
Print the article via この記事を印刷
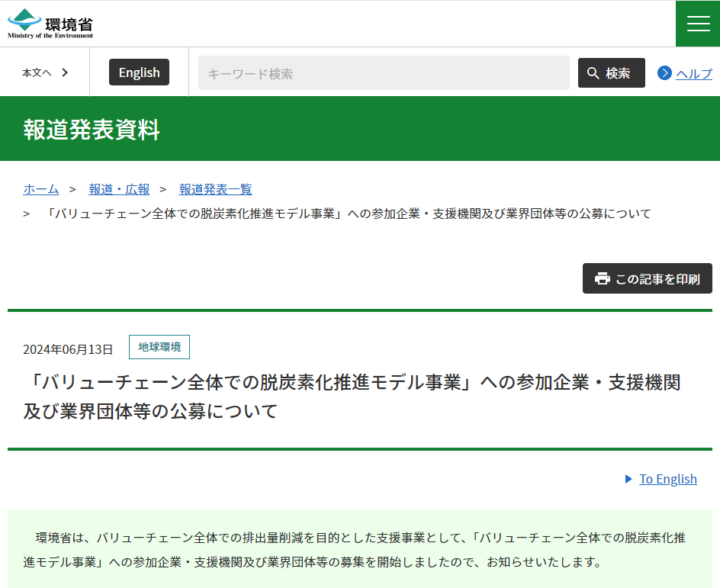click(647, 278)
